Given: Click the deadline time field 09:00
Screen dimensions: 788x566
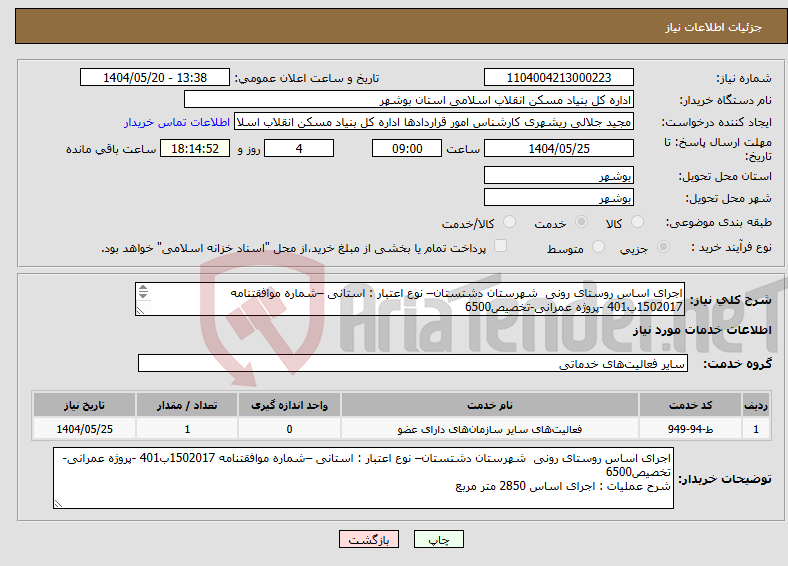Looking at the screenshot, I should tap(407, 148).
